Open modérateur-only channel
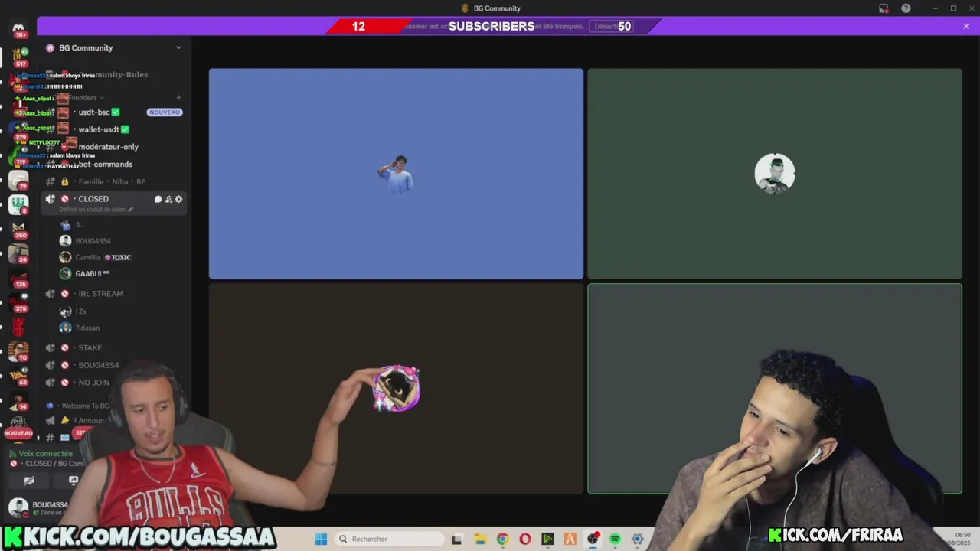This screenshot has width=980, height=551. pyautogui.click(x=108, y=147)
